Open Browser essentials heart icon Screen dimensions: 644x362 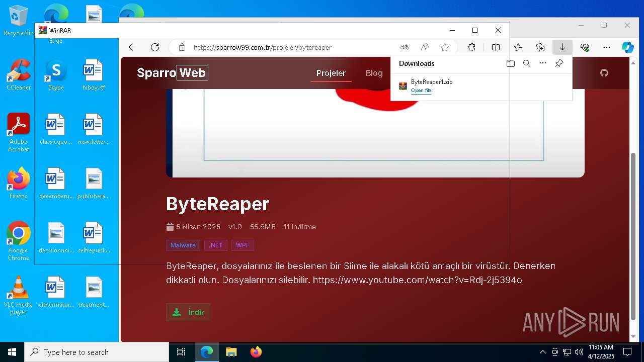(585, 47)
